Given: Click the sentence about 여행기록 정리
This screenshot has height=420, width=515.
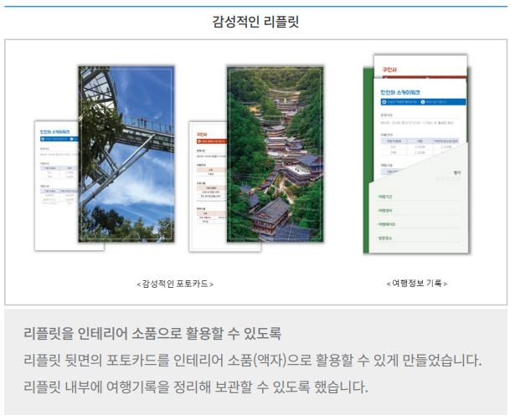Looking at the screenshot, I should coord(195,387).
